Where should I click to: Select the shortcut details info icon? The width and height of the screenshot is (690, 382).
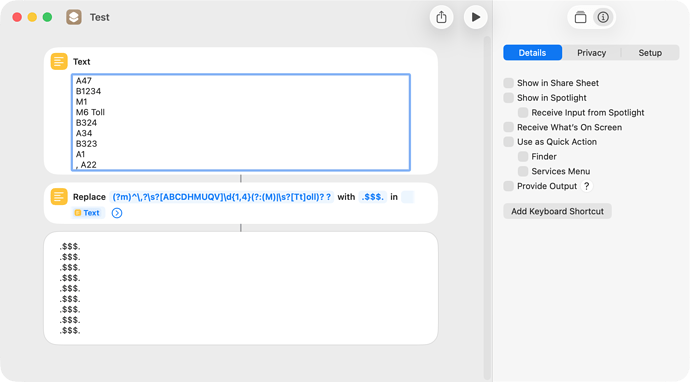[x=603, y=18]
